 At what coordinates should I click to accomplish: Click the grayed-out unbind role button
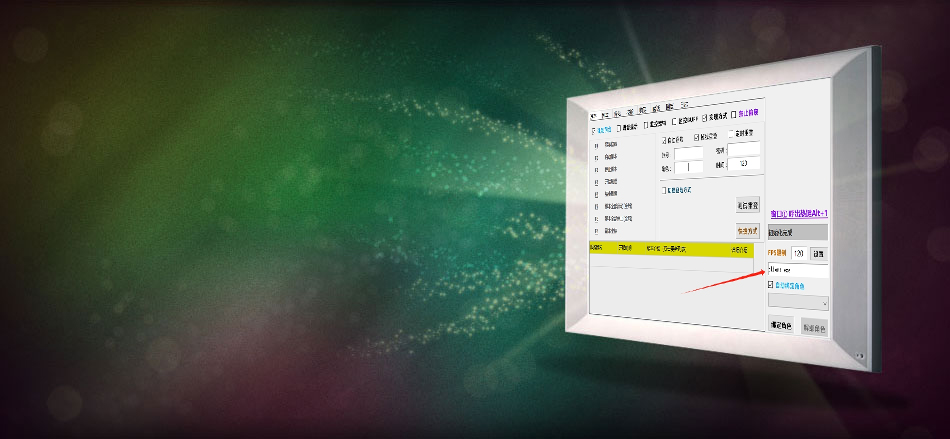coord(814,326)
